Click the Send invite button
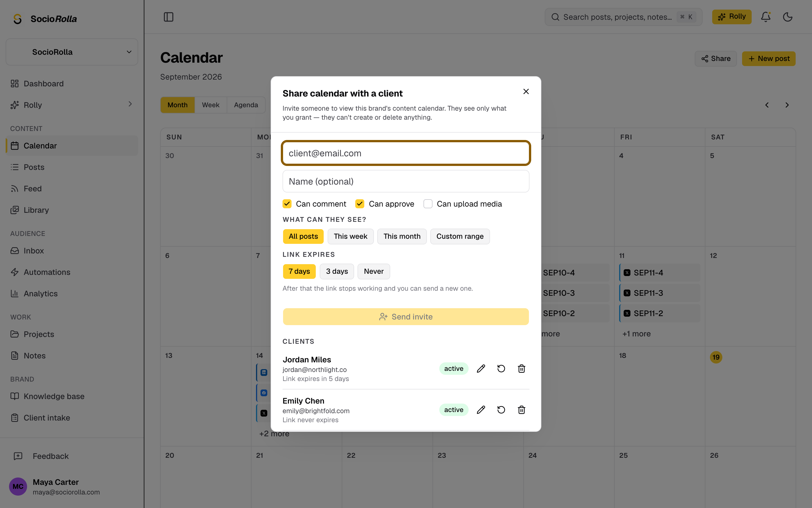 406,317
